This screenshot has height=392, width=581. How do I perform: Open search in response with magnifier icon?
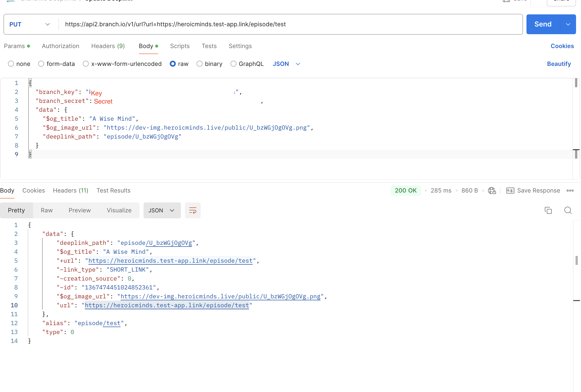coord(568,210)
